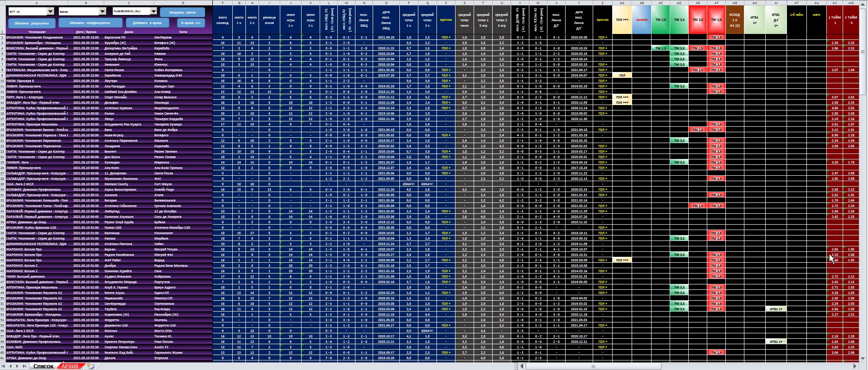
Task: Select column A header
Action: click(37, 3)
